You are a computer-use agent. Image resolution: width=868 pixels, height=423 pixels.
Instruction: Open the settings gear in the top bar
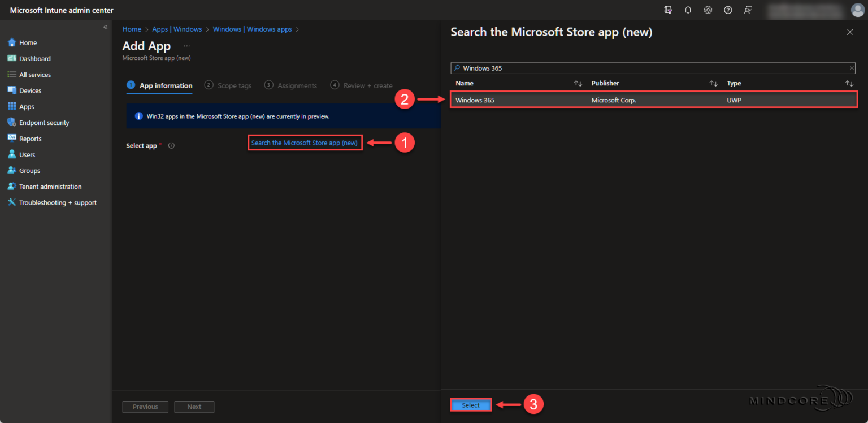pyautogui.click(x=708, y=10)
